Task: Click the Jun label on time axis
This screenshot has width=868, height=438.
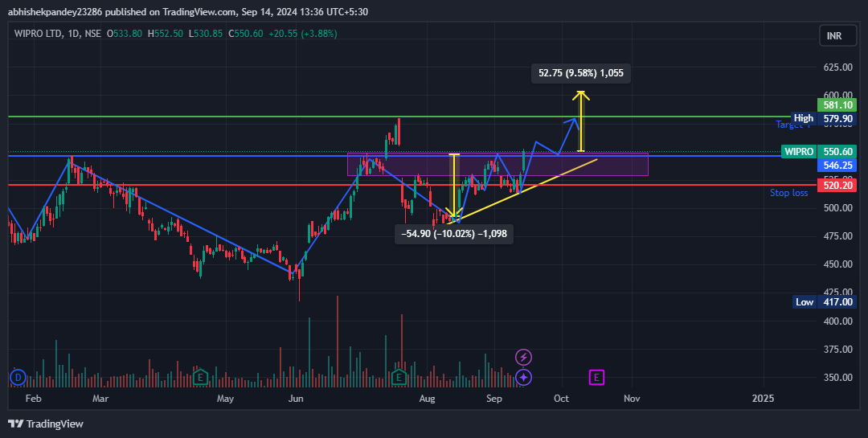Action: point(297,399)
